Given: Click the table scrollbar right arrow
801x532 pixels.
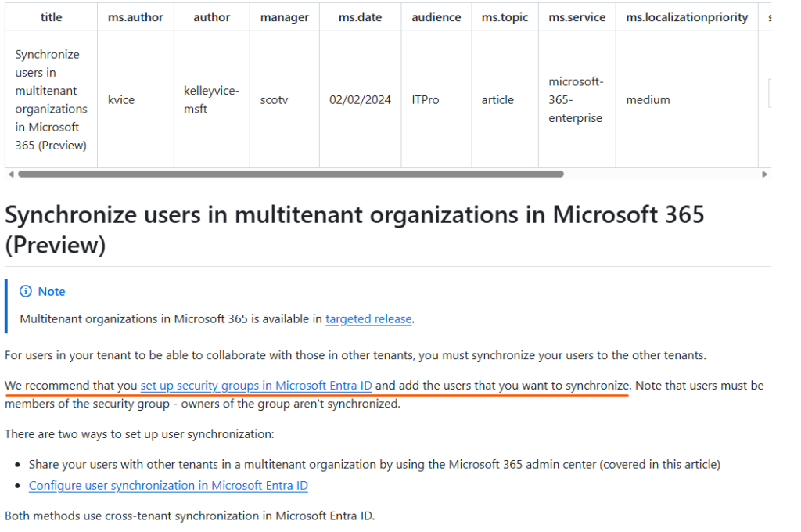Looking at the screenshot, I should [x=764, y=174].
